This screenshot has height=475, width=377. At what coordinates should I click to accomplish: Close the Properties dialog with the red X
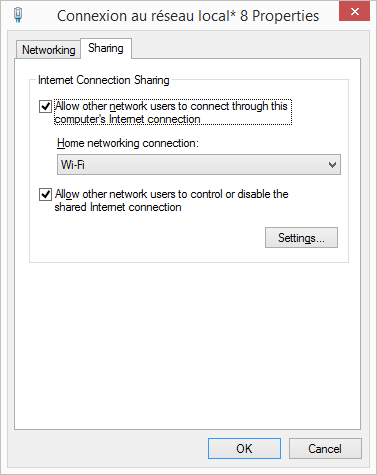(x=354, y=11)
